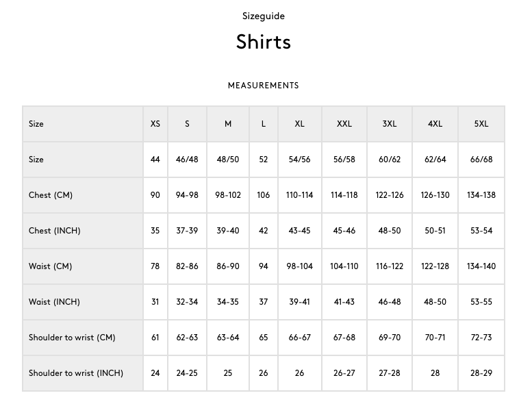532x417 pixels.
Task: Click the Chest (CM) row label
Action: click(51, 195)
